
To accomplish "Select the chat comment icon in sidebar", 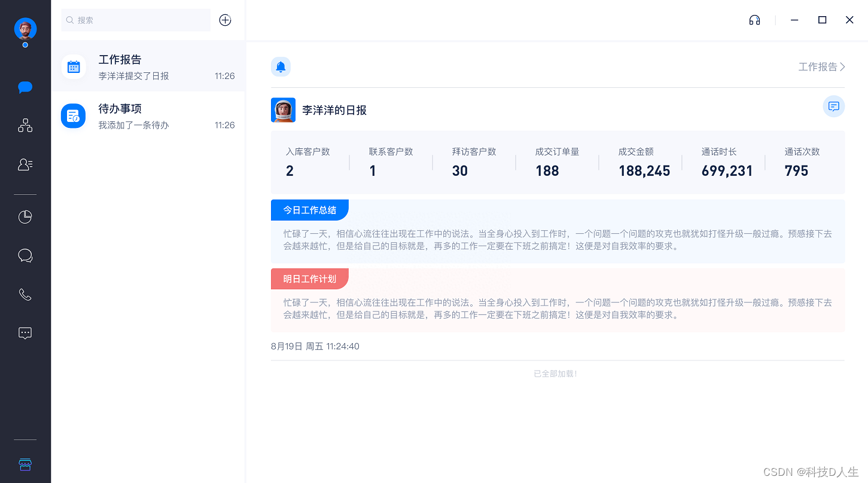I will tap(25, 255).
